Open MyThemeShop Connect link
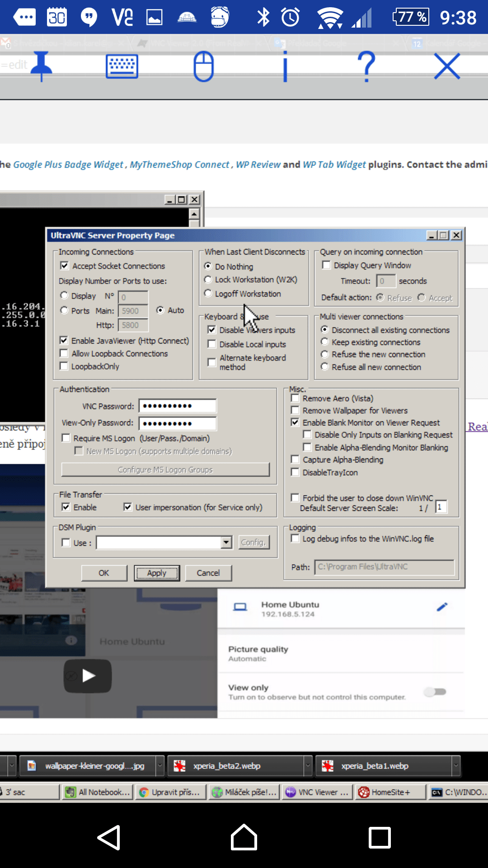Screen dimensions: 488x868 click(180, 165)
